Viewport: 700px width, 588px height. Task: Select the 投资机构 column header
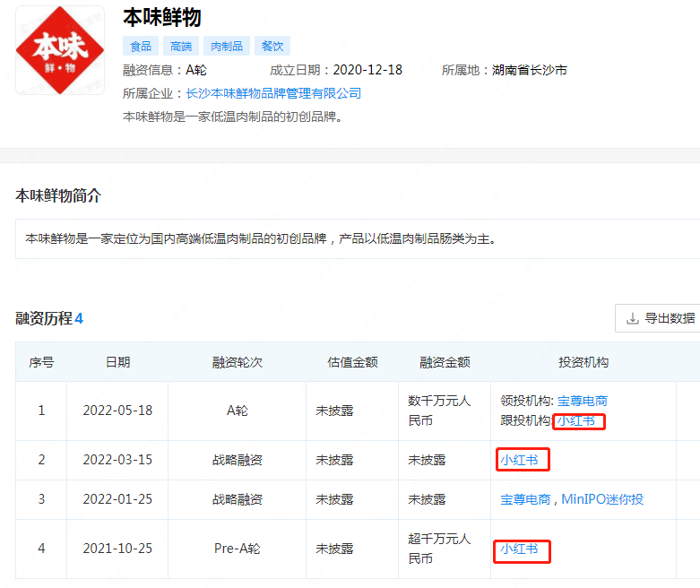pos(583,362)
